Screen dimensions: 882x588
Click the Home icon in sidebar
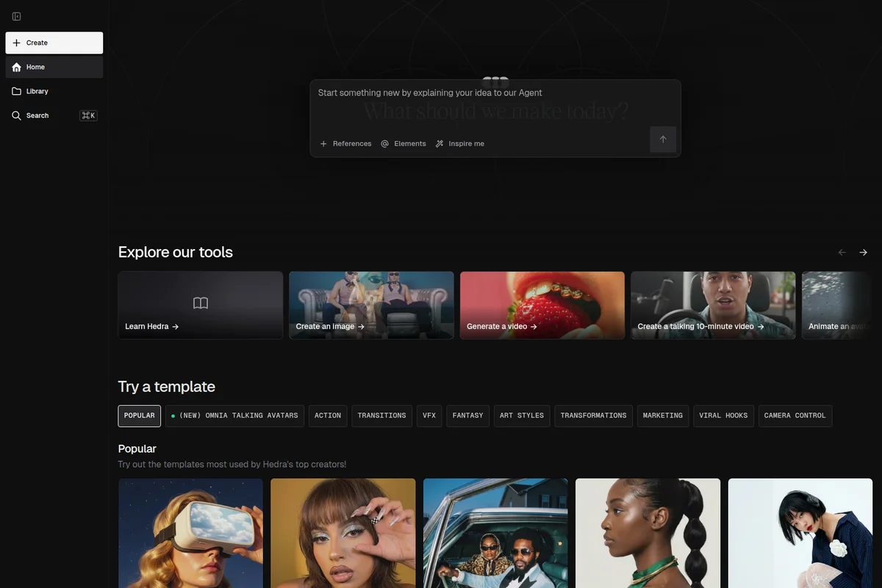point(15,66)
